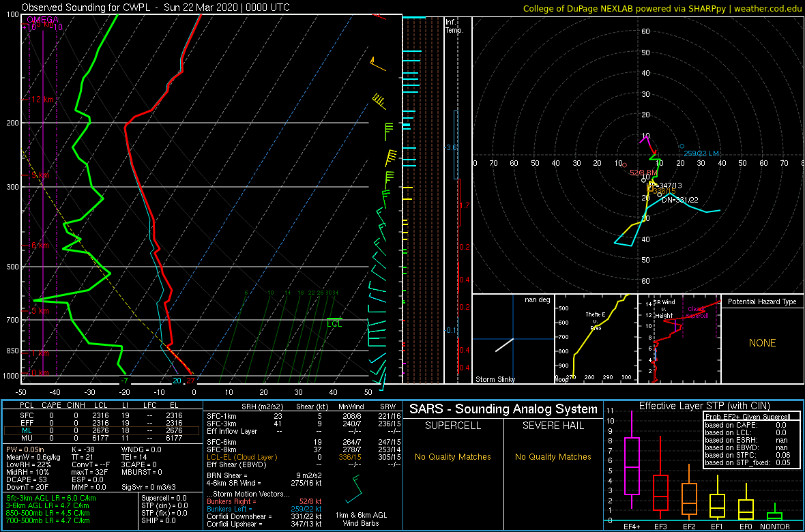
Task: Click the 700-500mb LR lapse rate
Action: 48,520
